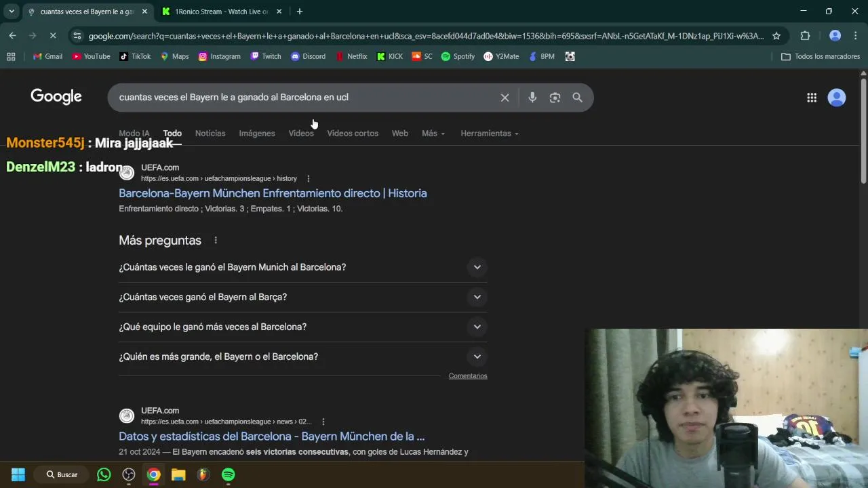Open BPM bookmark
Screen dimensions: 868x488
(542, 56)
